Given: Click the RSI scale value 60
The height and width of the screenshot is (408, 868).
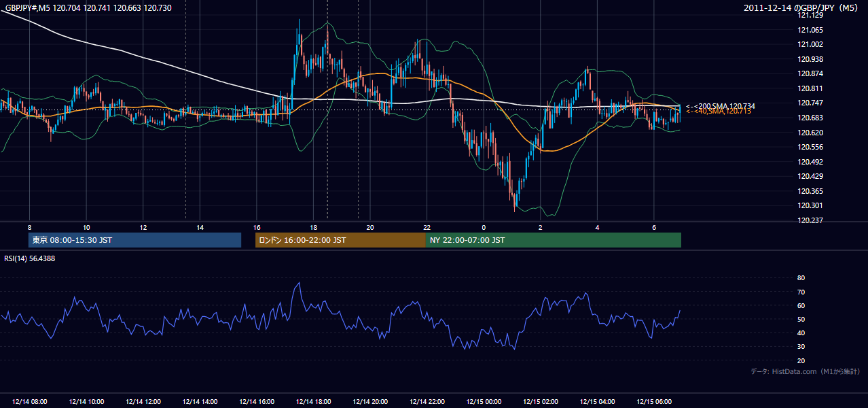Looking at the screenshot, I should 801,305.
